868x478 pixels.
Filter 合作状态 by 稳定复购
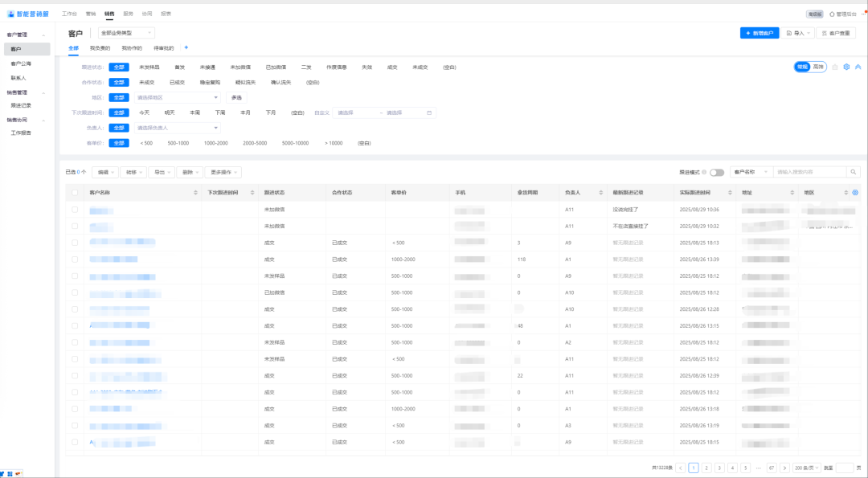coord(210,83)
